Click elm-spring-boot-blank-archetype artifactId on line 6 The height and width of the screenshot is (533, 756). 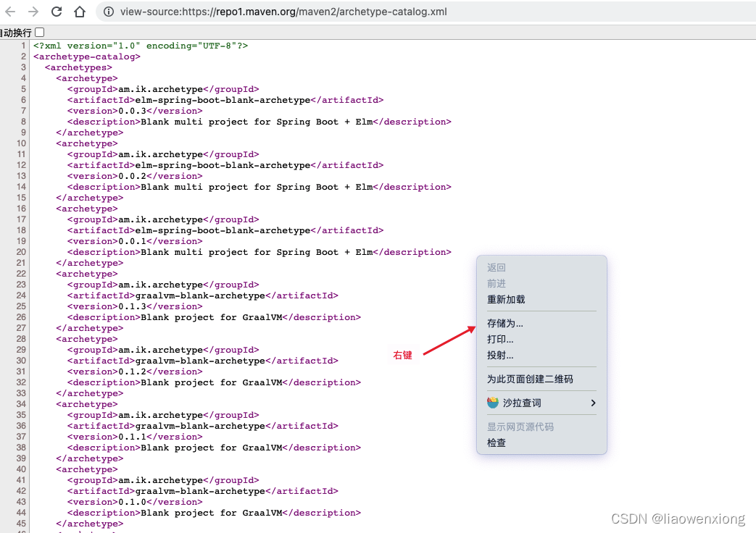coord(225,100)
